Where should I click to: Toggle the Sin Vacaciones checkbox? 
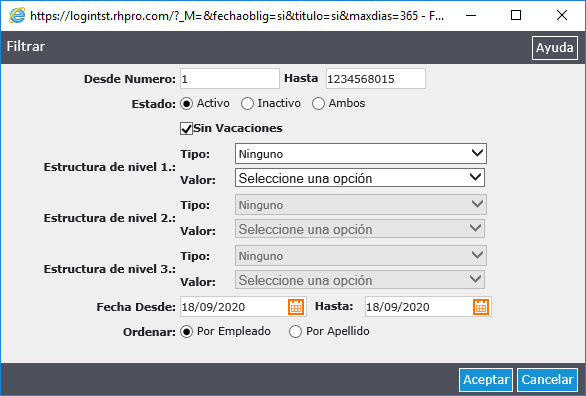pyautogui.click(x=186, y=129)
